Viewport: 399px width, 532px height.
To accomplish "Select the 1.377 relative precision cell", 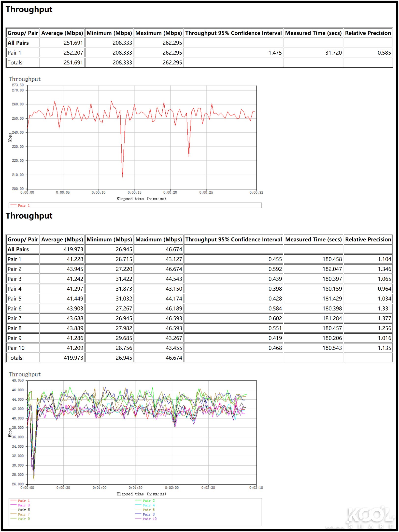I will tap(368, 318).
